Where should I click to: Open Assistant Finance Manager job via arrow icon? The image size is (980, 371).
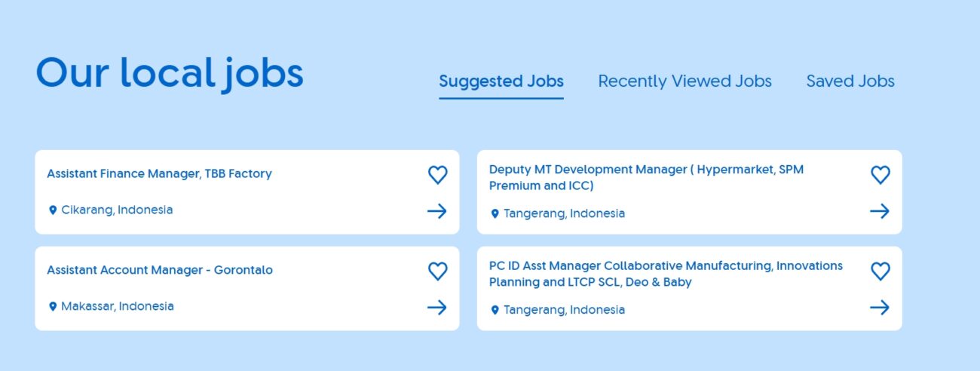[437, 211]
